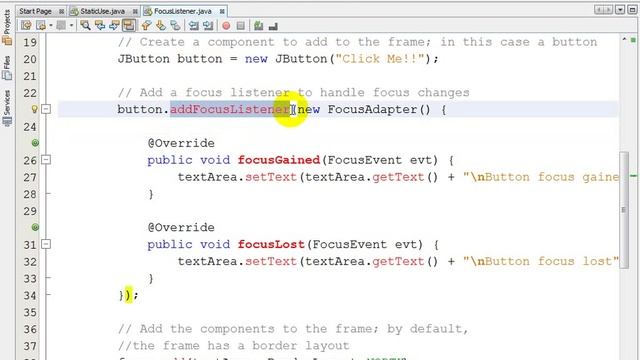Viewport: 640px width, 360px height.
Task: Click FocusAdapter() on line 23
Action: (x=379, y=109)
